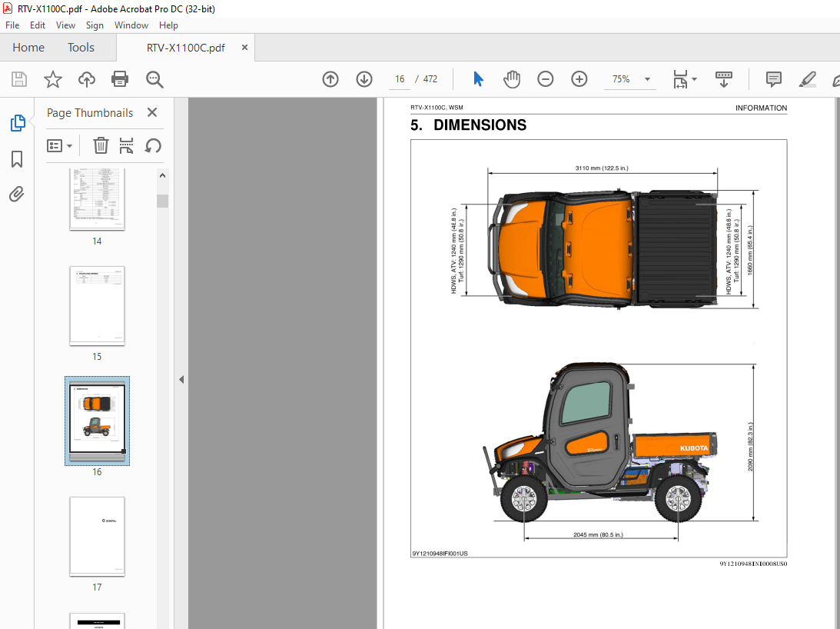Screen dimensions: 840x629
Task: Click the total page count 472
Action: click(x=430, y=79)
